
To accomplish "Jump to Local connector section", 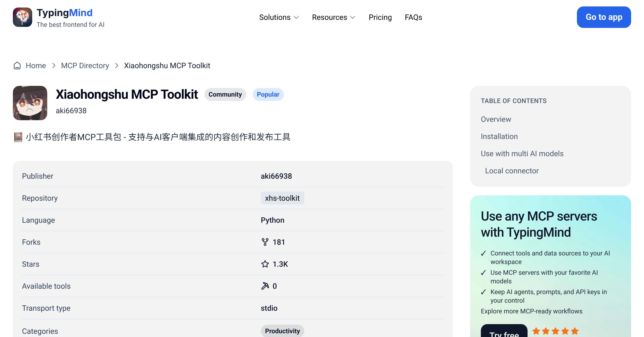I will 512,171.
